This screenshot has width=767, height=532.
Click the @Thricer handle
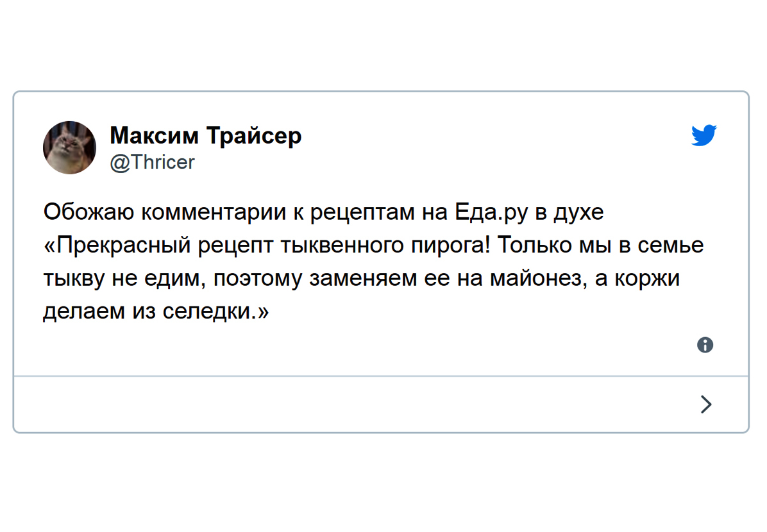click(x=152, y=162)
